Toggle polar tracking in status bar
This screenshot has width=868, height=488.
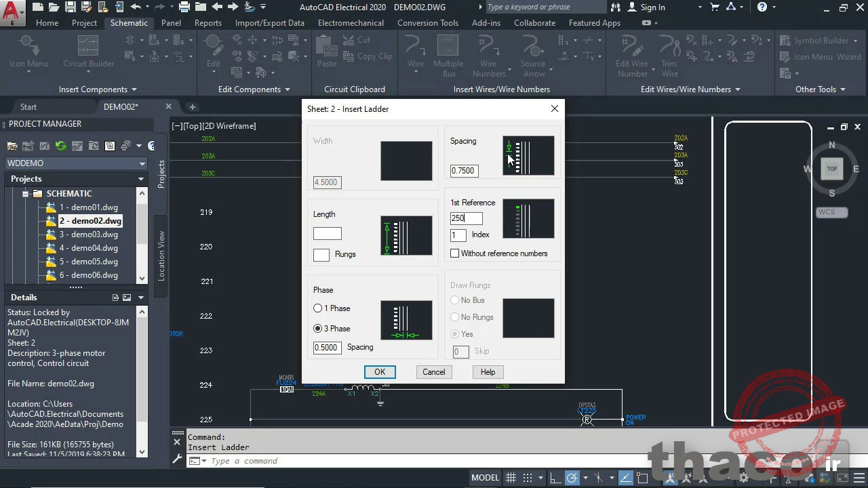(573, 478)
